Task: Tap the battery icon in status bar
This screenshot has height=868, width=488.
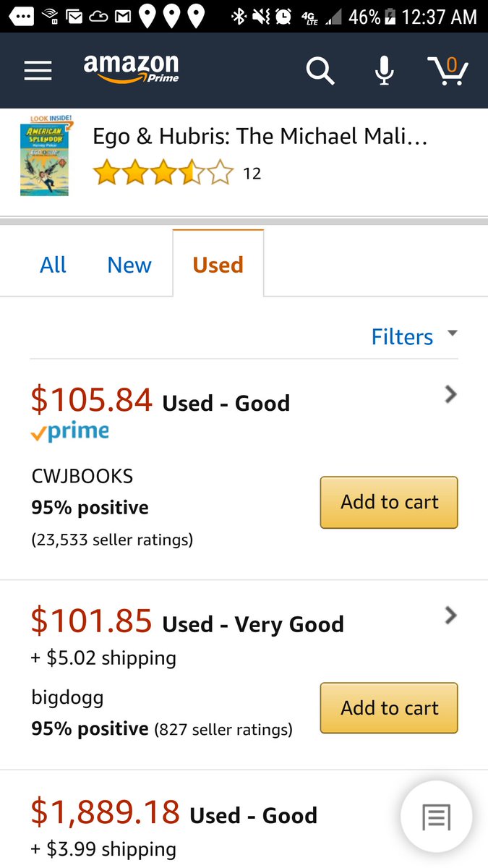Action: pos(390,17)
